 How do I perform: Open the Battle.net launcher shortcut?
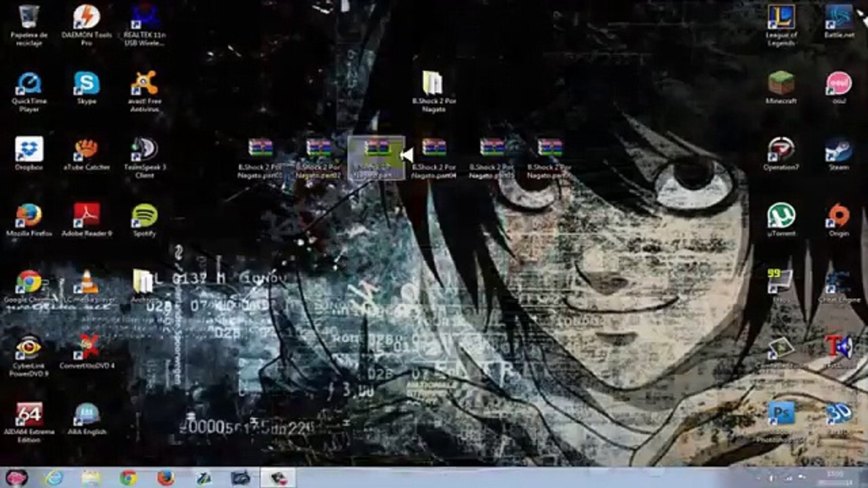click(x=839, y=21)
